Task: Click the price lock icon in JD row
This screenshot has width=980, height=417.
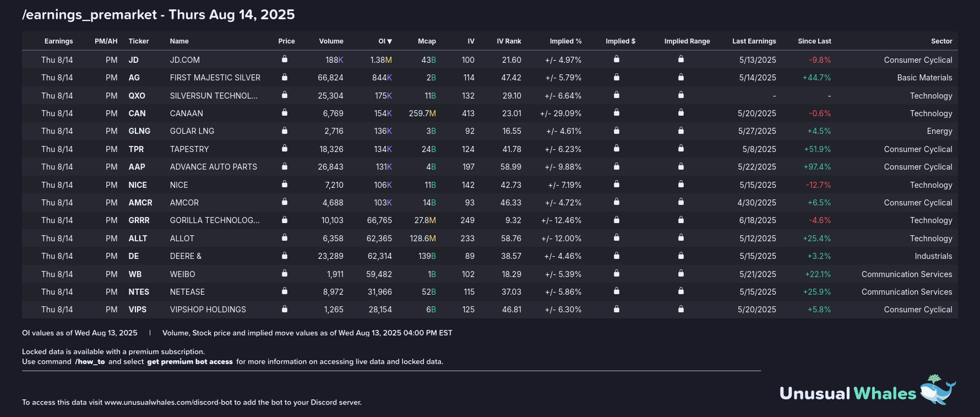Action: click(285, 59)
